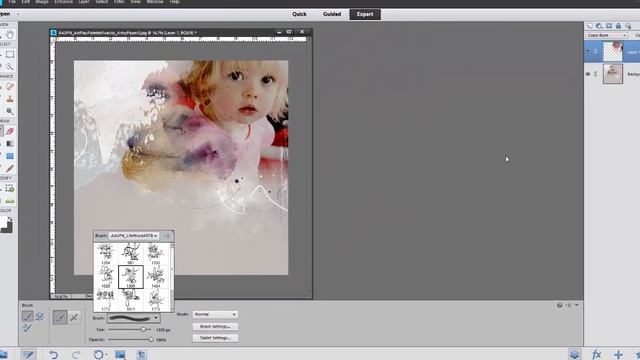640x360 pixels.
Task: Switch to Expert edit mode
Action: point(365,14)
